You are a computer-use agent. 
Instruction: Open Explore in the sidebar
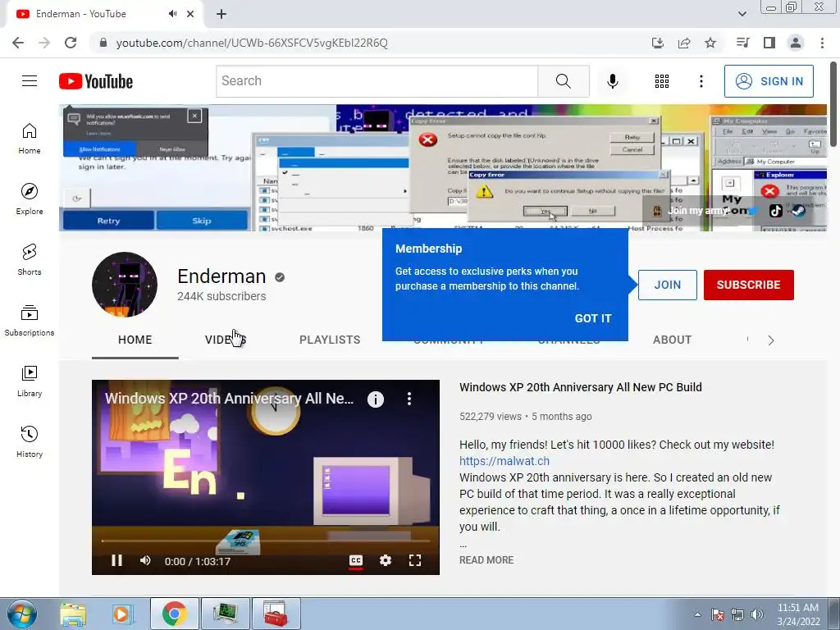point(30,199)
